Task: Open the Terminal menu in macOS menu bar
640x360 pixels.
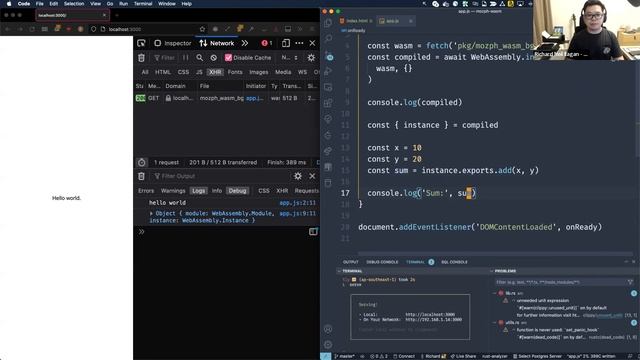Action: click(143, 4)
